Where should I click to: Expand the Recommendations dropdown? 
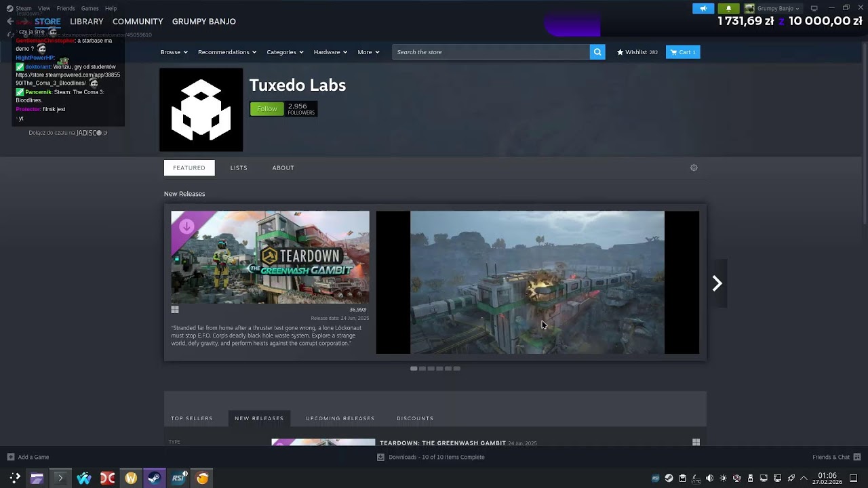point(227,52)
